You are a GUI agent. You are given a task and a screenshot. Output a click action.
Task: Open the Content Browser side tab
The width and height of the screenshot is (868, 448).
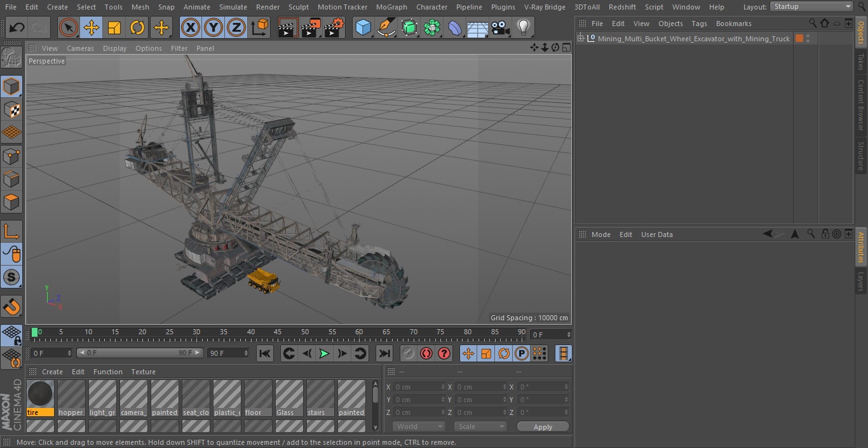click(861, 105)
